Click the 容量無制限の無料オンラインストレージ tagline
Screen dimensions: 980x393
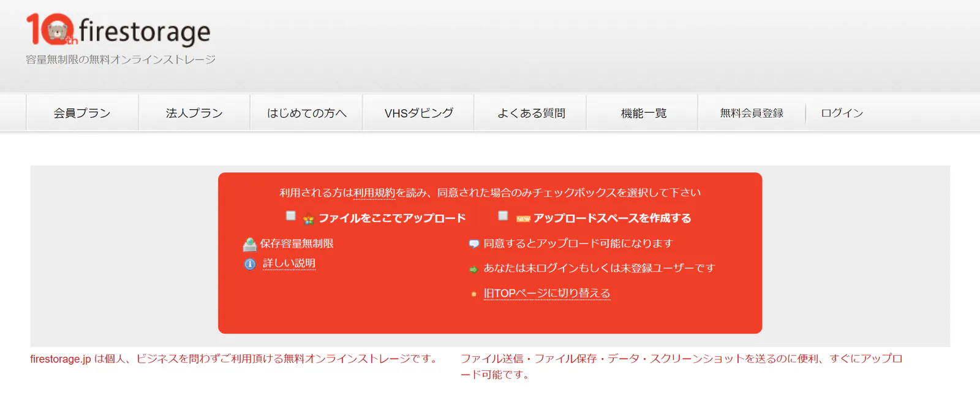coord(121,59)
